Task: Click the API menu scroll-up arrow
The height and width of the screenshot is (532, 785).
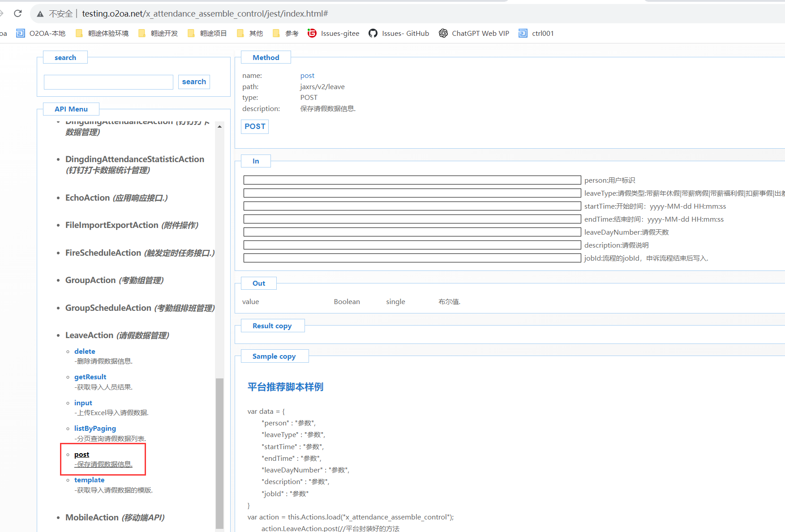Action: (x=219, y=127)
